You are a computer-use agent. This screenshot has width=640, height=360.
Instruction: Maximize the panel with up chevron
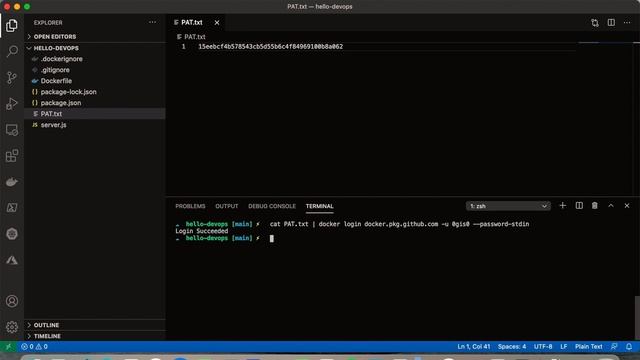tap(611, 206)
